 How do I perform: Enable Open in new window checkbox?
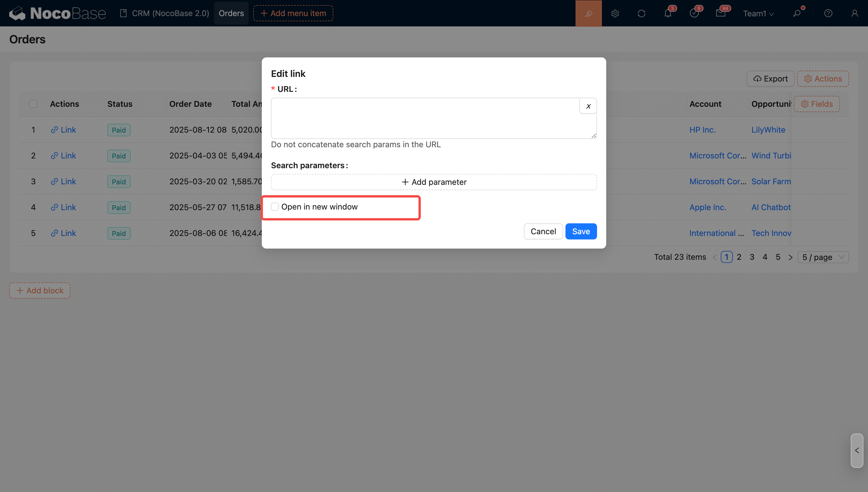275,207
